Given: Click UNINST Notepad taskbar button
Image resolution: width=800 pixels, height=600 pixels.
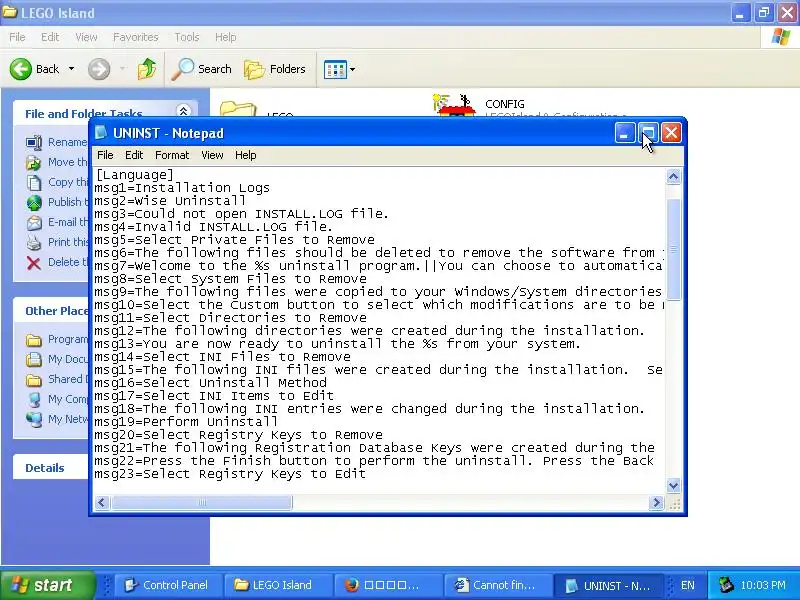Looking at the screenshot, I should (608, 585).
